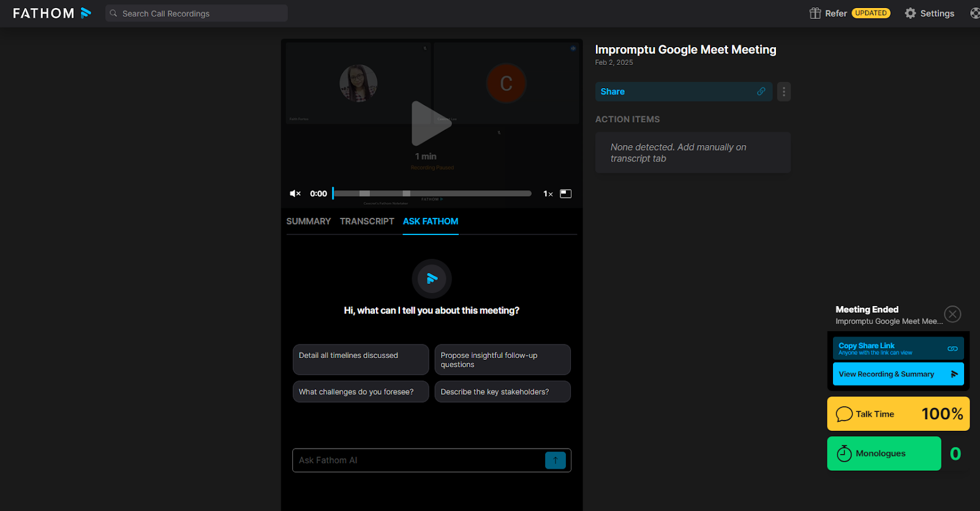Select the ASK FATHOM tab

(431, 221)
